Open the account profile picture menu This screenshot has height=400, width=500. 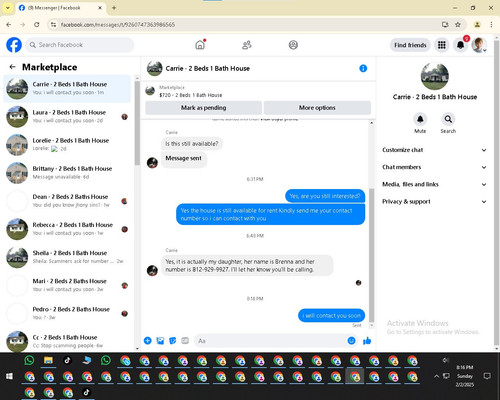coord(479,45)
